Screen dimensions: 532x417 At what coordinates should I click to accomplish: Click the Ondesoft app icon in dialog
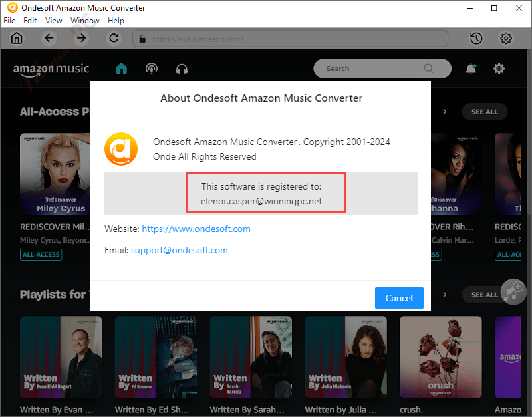[121, 149]
